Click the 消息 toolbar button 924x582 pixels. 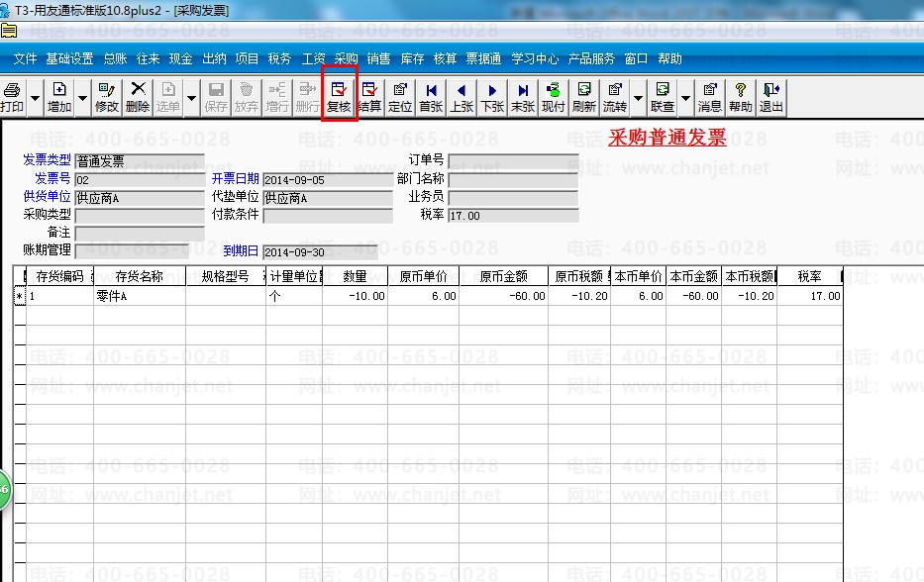(x=709, y=97)
